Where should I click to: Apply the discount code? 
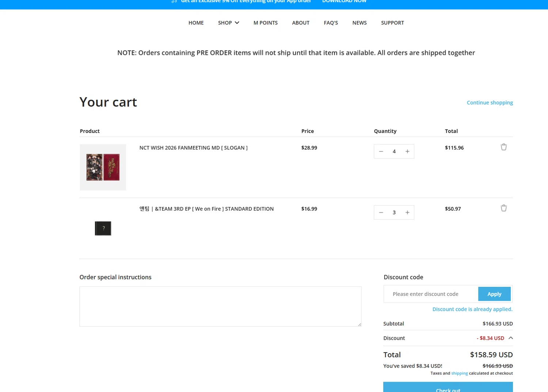coord(494,294)
